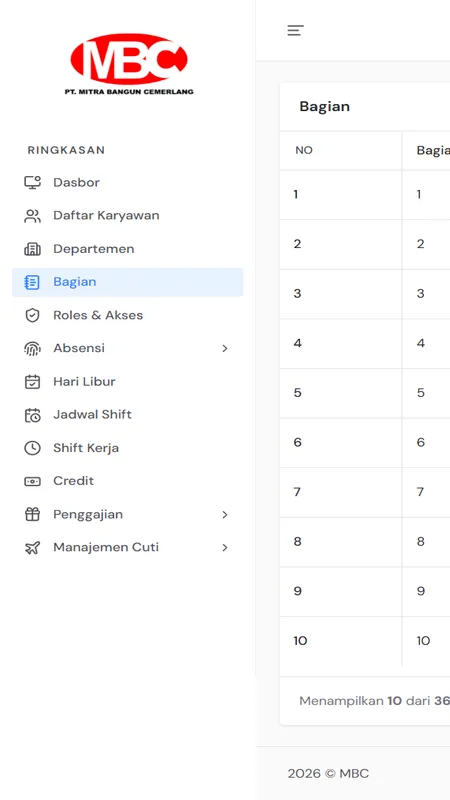
Task: Click the Shift Kerja clock icon
Action: pyautogui.click(x=32, y=448)
